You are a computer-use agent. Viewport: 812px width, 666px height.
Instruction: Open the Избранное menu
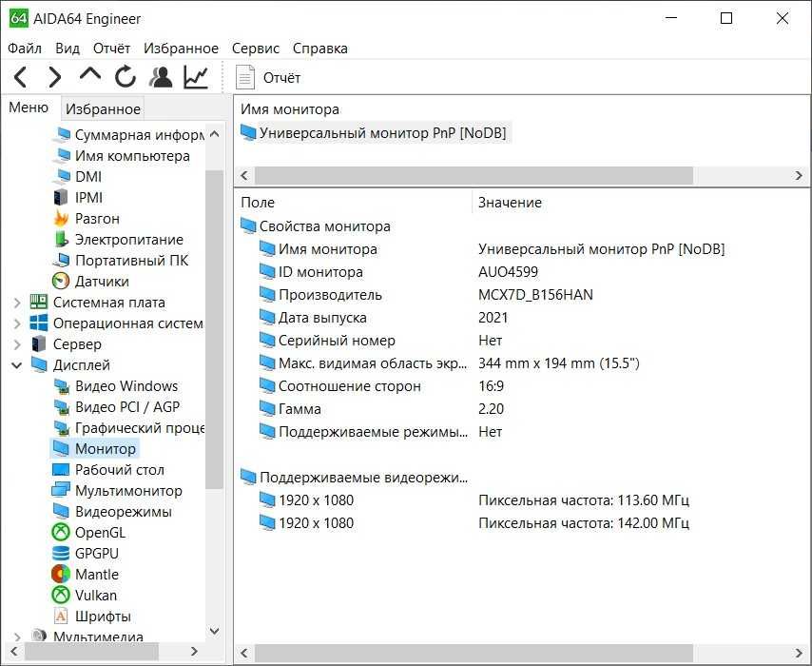[x=181, y=49]
